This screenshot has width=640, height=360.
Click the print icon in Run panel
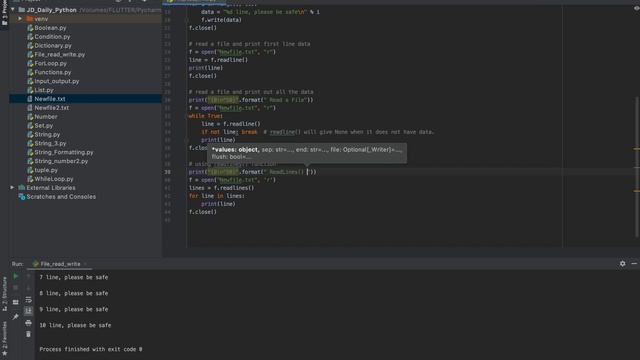click(x=29, y=323)
